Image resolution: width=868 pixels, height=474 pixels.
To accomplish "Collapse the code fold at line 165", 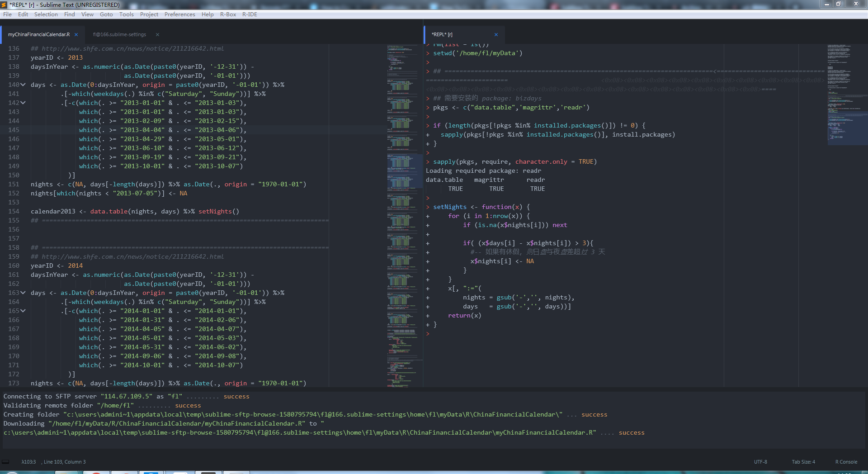I will tap(23, 311).
